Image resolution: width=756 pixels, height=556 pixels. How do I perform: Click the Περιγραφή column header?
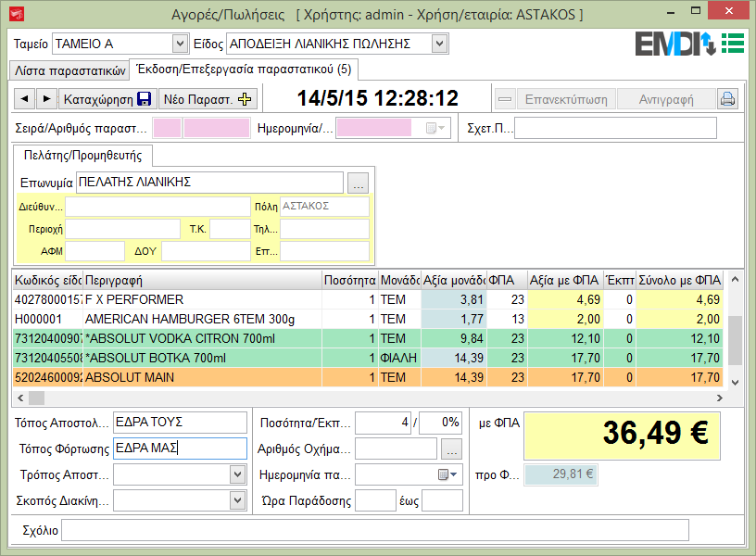(x=202, y=280)
